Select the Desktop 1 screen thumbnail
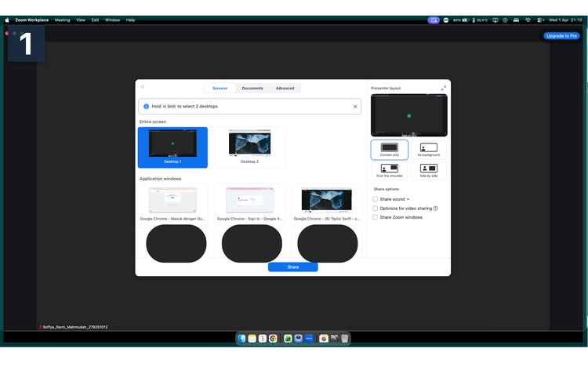Screen dimensions: 588x392 click(172, 147)
